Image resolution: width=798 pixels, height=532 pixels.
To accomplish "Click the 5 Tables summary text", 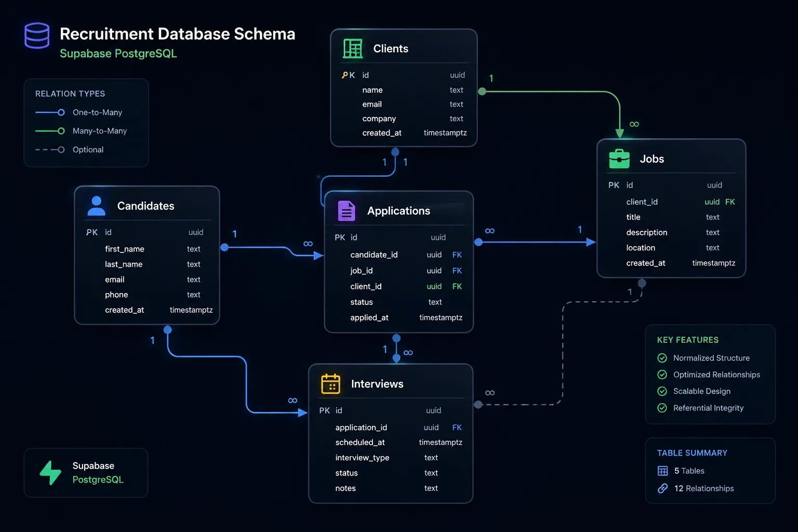I will tap(689, 471).
